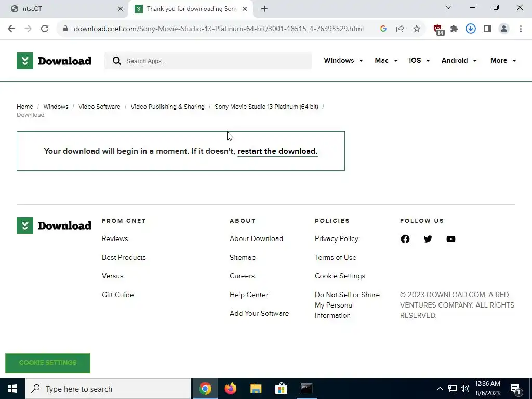Image resolution: width=532 pixels, height=399 pixels.
Task: Open a new browser tab
Action: [x=264, y=9]
